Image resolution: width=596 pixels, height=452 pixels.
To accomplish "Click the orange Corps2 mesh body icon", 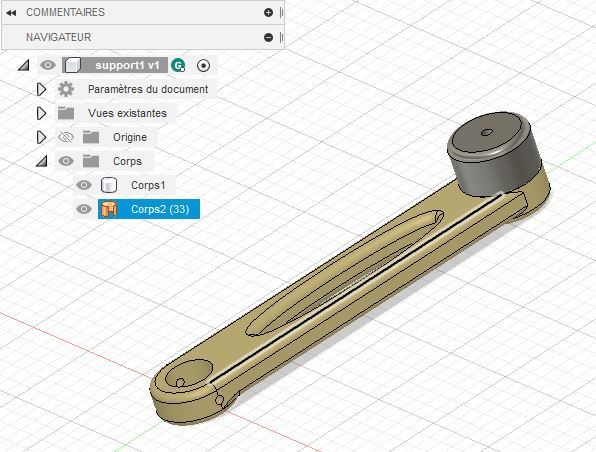I will click(x=109, y=209).
